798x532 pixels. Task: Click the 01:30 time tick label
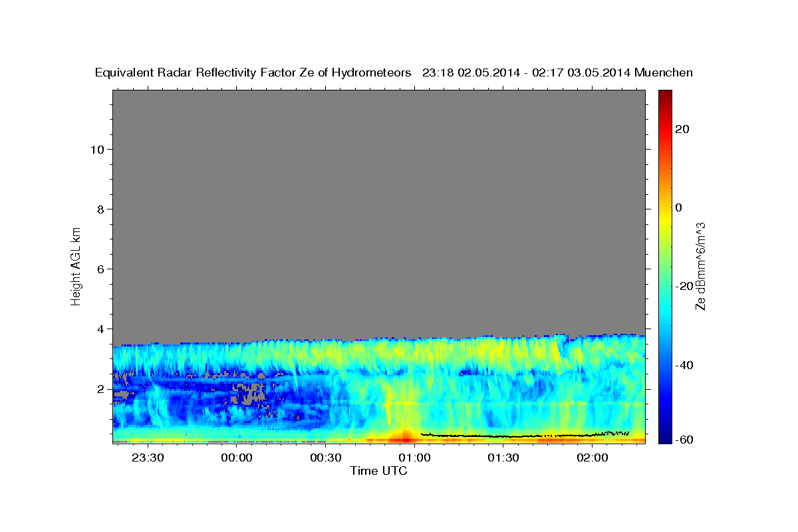503,458
